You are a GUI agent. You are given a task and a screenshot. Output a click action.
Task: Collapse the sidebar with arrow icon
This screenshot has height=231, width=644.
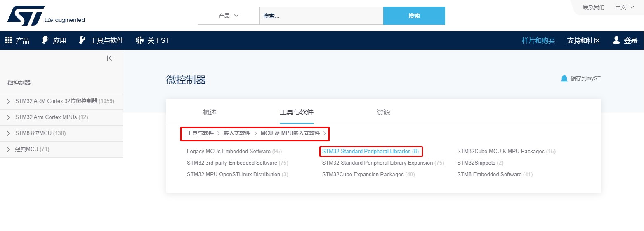tap(111, 58)
